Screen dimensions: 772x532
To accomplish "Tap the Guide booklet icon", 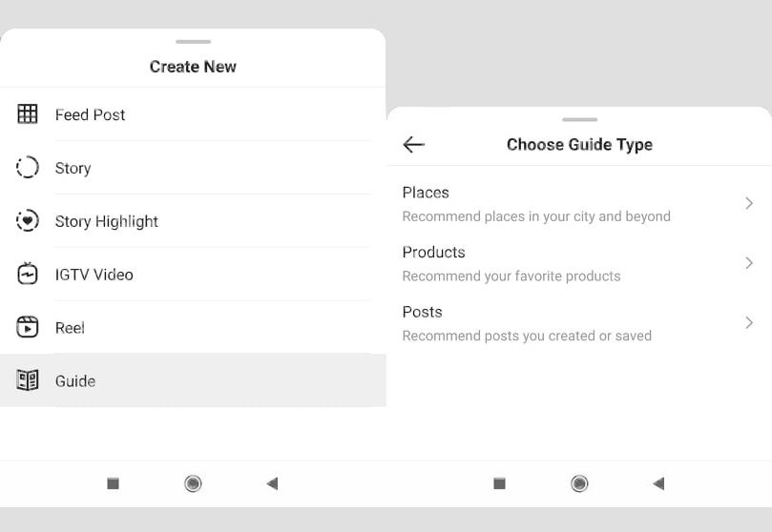I will [28, 380].
